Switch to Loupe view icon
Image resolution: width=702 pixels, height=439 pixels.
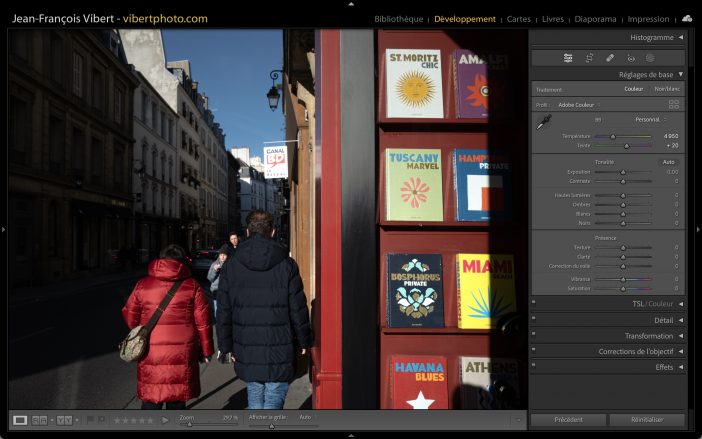20,420
